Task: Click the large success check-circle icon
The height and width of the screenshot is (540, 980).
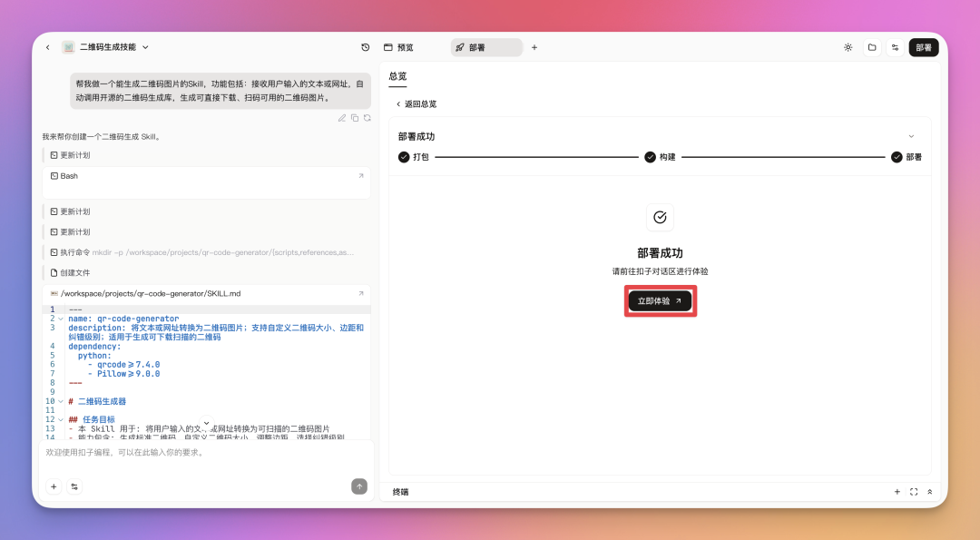Action: (660, 218)
